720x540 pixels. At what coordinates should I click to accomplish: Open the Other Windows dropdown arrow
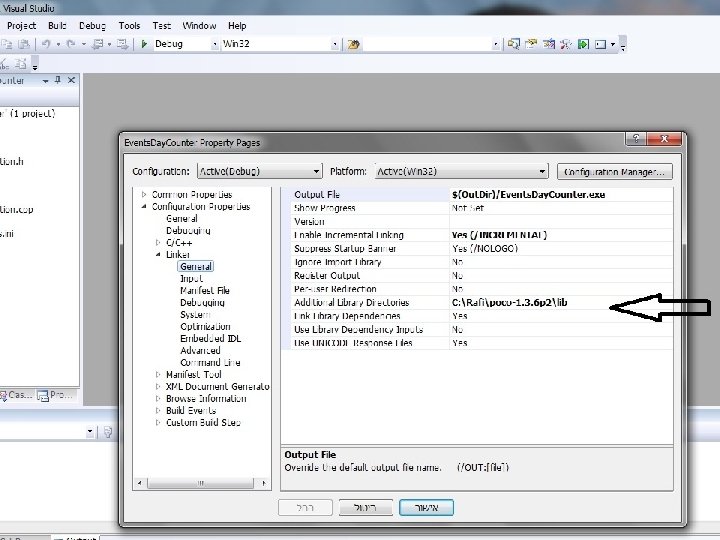click(x=613, y=45)
